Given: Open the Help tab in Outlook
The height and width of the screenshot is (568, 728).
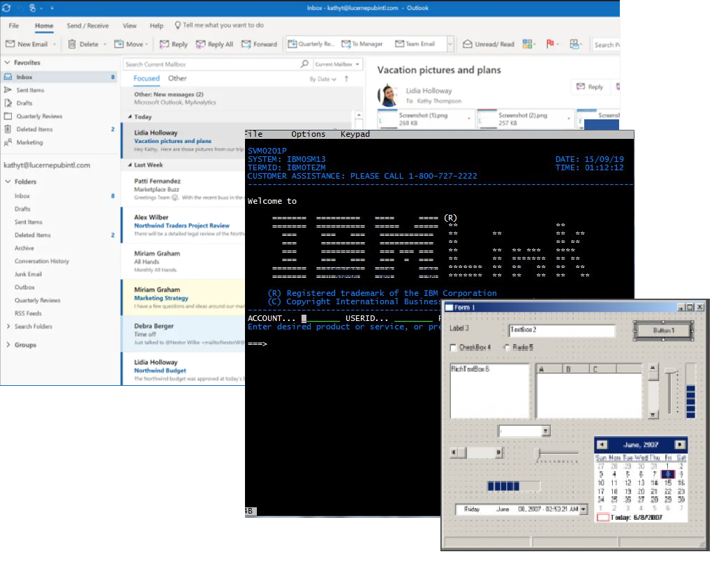Looking at the screenshot, I should (x=156, y=26).
